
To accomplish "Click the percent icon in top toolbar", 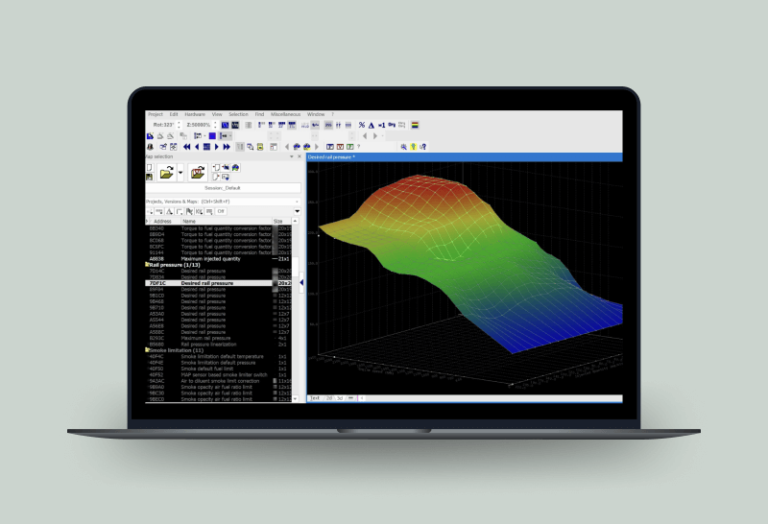I will pos(361,125).
